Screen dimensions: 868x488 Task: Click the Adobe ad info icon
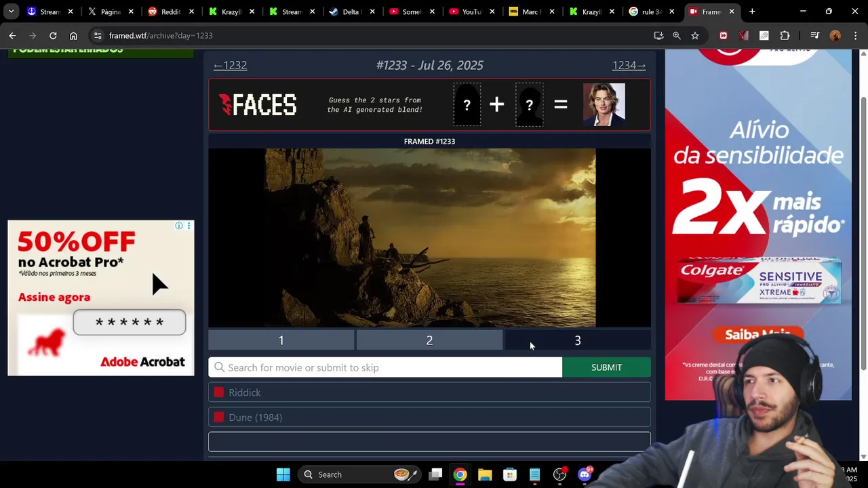pos(179,226)
